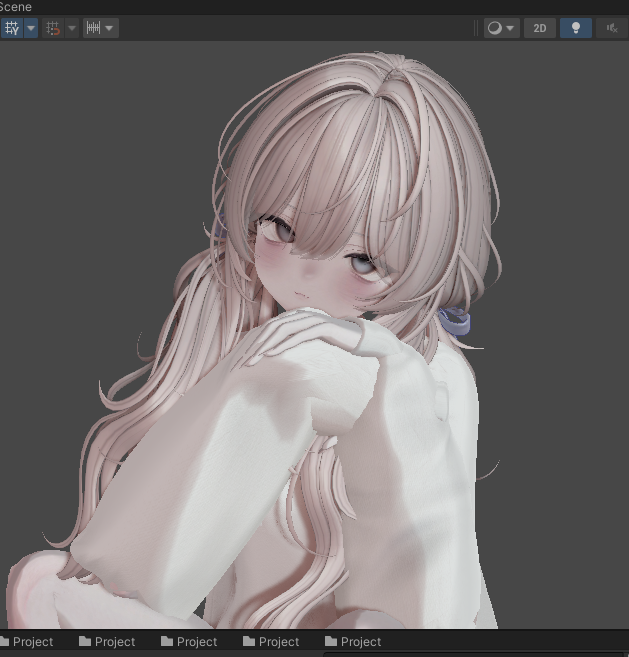The image size is (629, 657).
Task: Toggle the scene audio mute icon
Action: (612, 28)
